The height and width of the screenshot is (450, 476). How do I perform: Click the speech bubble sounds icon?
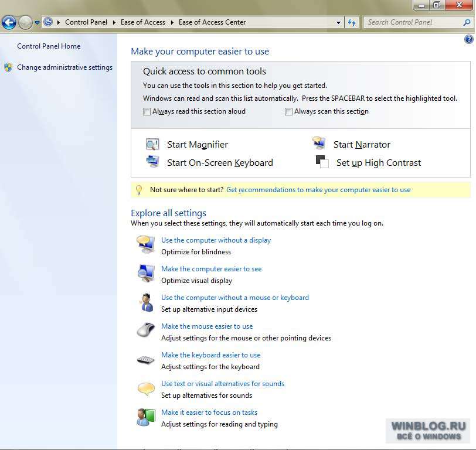click(146, 389)
